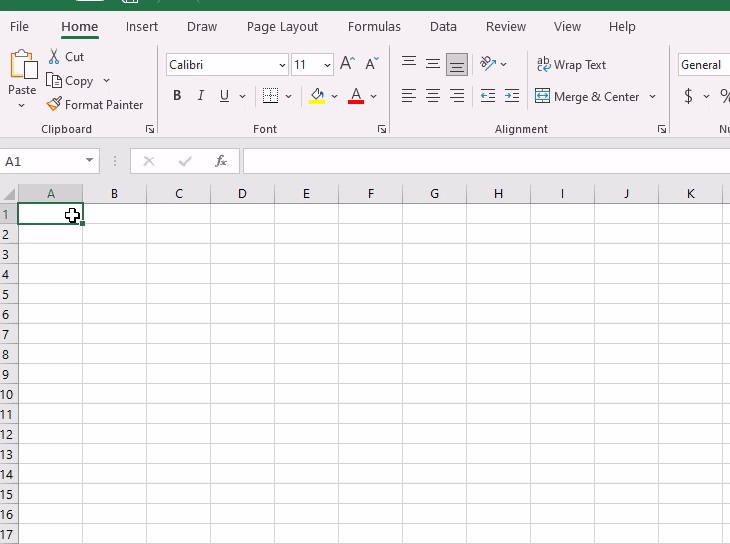The height and width of the screenshot is (544, 730).
Task: Click the Merge & Center button
Action: (x=588, y=96)
